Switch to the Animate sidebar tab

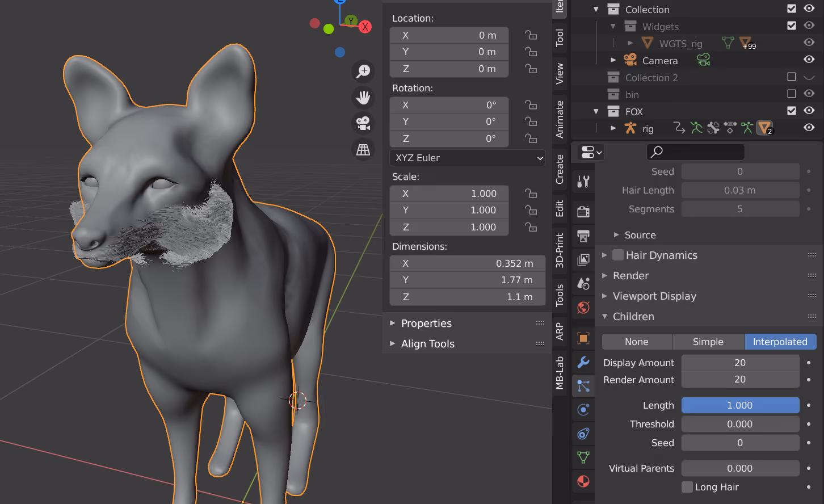tap(560, 120)
